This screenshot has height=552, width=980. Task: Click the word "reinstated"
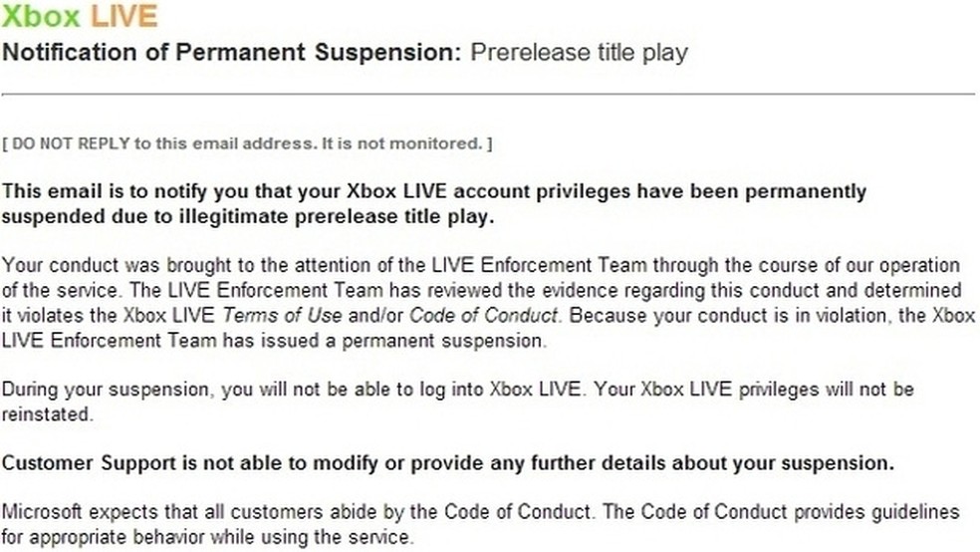pyautogui.click(x=47, y=414)
